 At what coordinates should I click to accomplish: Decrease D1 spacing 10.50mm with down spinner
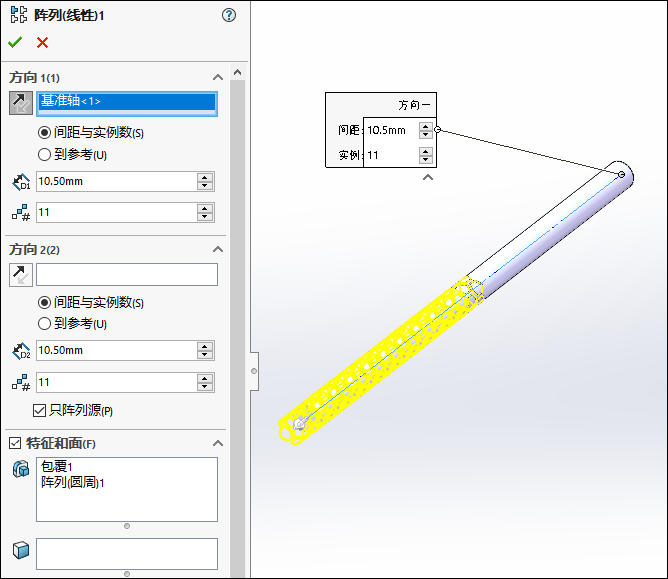click(205, 186)
